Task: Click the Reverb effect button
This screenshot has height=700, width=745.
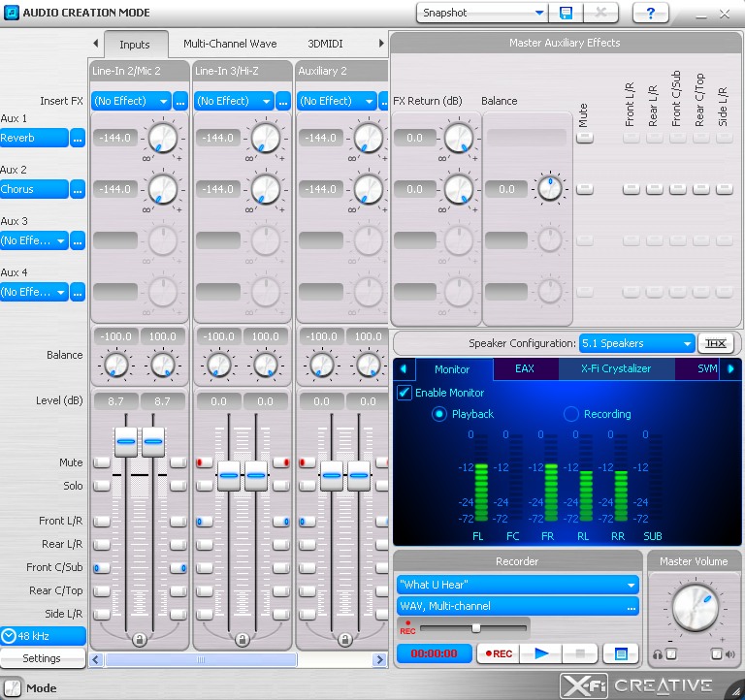Action: (x=34, y=139)
